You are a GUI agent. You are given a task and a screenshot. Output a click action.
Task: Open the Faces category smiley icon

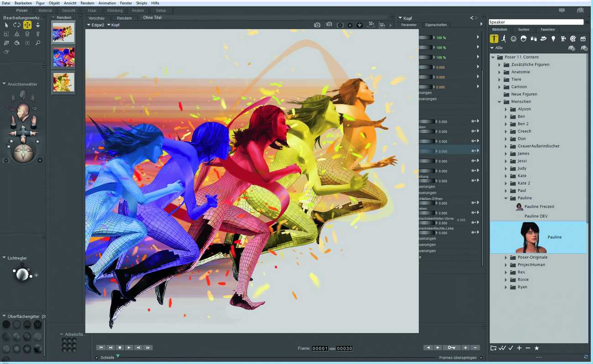pyautogui.click(x=513, y=39)
